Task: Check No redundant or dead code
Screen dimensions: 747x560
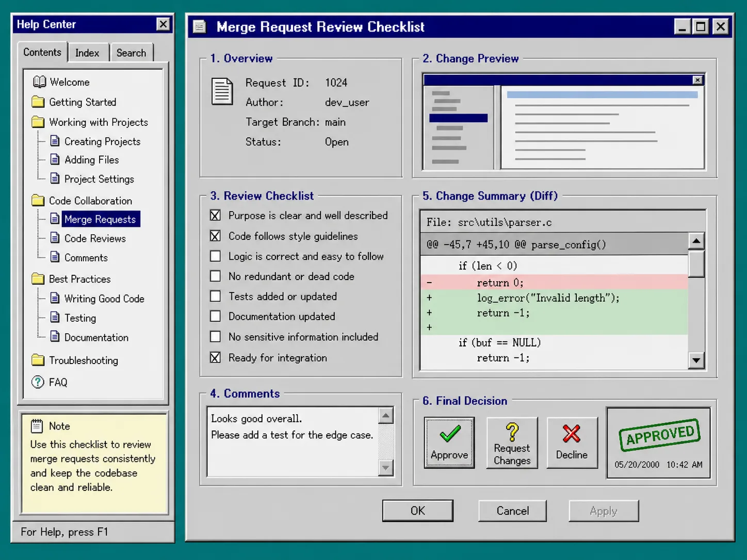Action: click(x=215, y=276)
